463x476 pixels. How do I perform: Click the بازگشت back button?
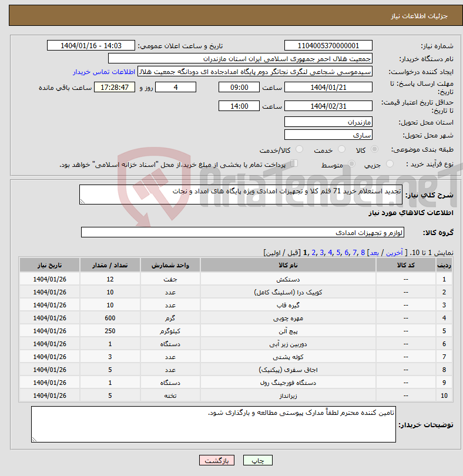pos(217,460)
